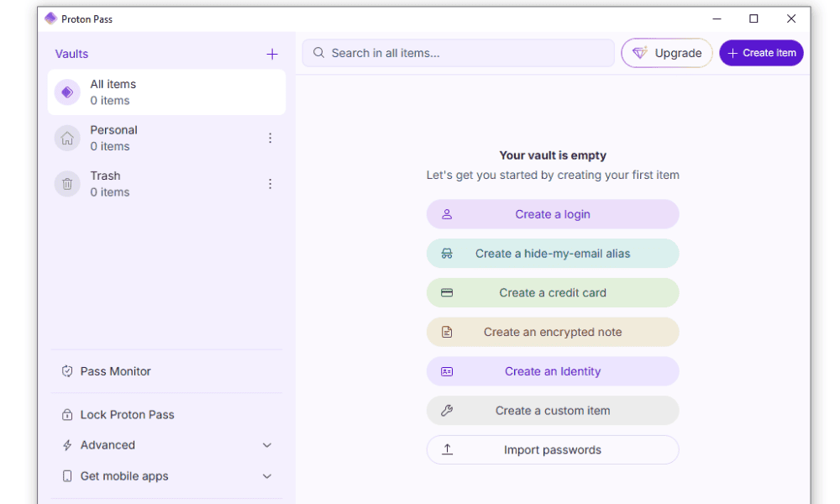The width and height of the screenshot is (840, 504).
Task: Open the Personal vault three-dot menu
Action: point(270,138)
